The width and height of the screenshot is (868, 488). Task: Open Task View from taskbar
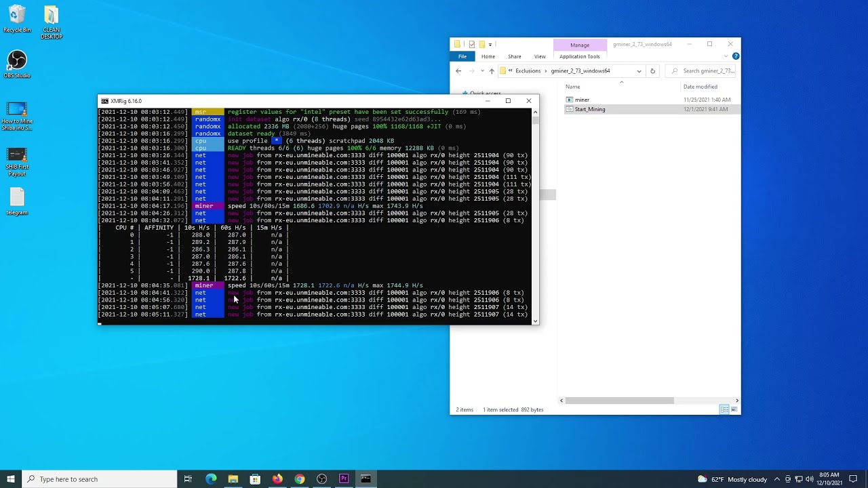(188, 479)
